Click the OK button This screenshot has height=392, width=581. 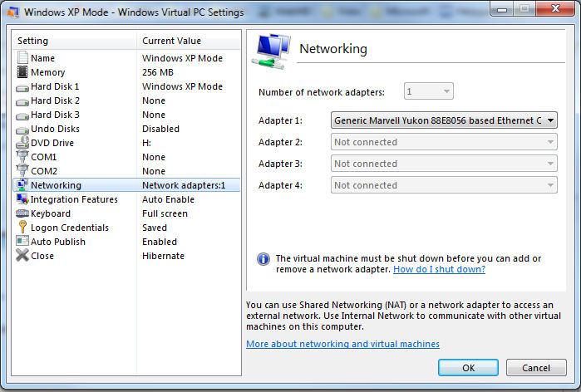(468, 368)
